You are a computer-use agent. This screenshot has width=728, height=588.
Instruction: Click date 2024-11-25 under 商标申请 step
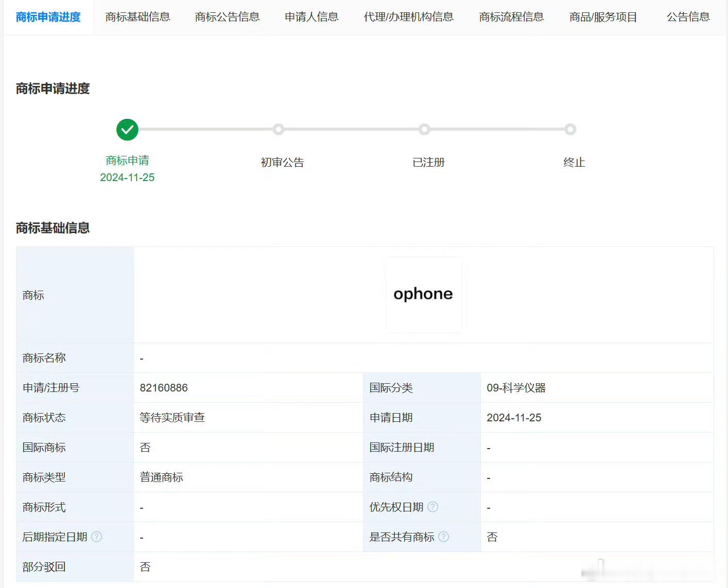pyautogui.click(x=127, y=177)
